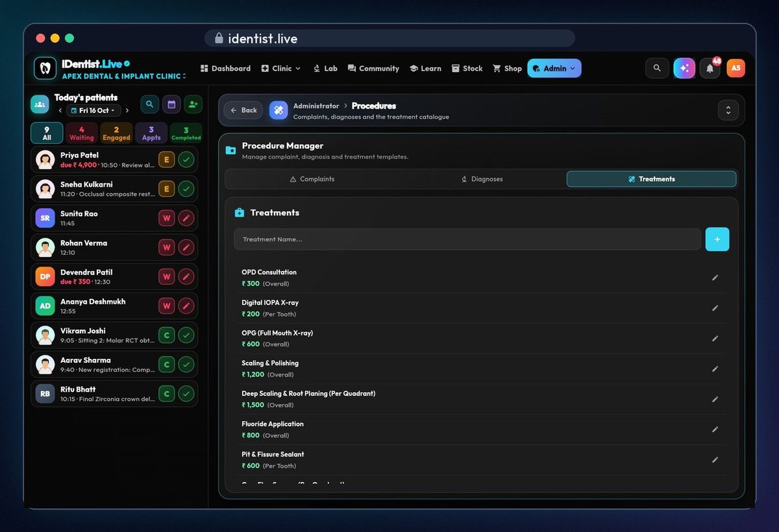Open the Clinic dropdown menu
779x532 pixels.
point(281,68)
